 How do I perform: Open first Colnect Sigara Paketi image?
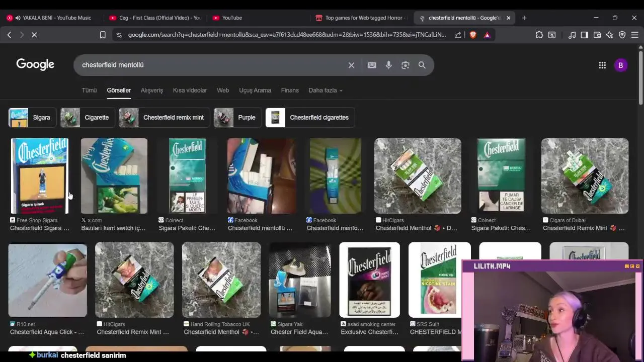tap(187, 176)
